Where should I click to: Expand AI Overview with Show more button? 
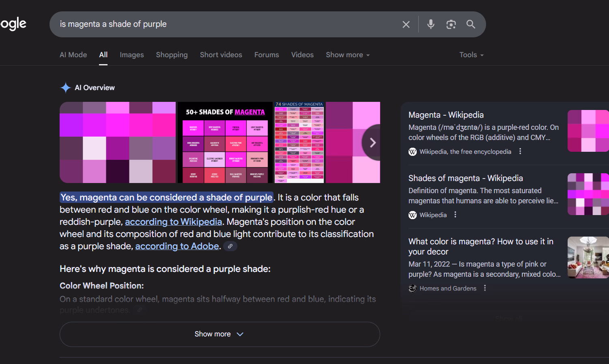219,334
